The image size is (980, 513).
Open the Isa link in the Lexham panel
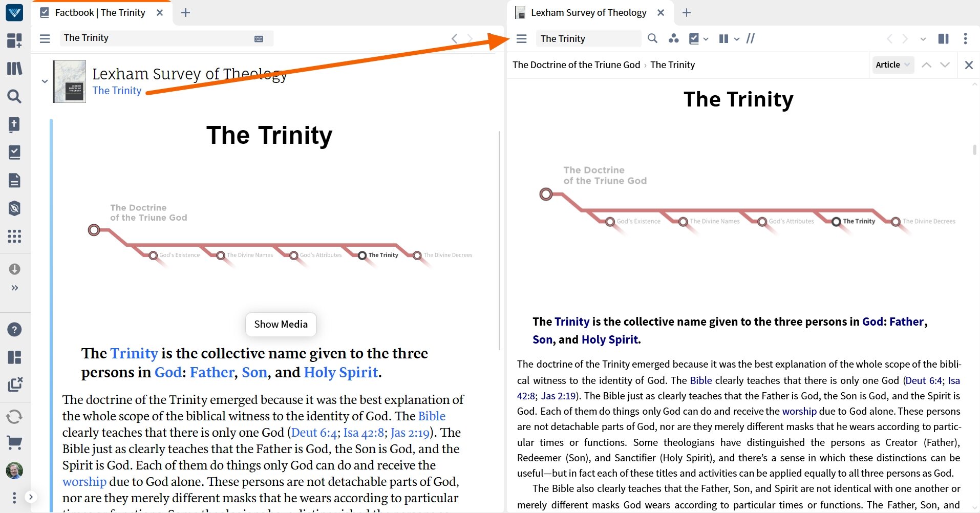954,380
